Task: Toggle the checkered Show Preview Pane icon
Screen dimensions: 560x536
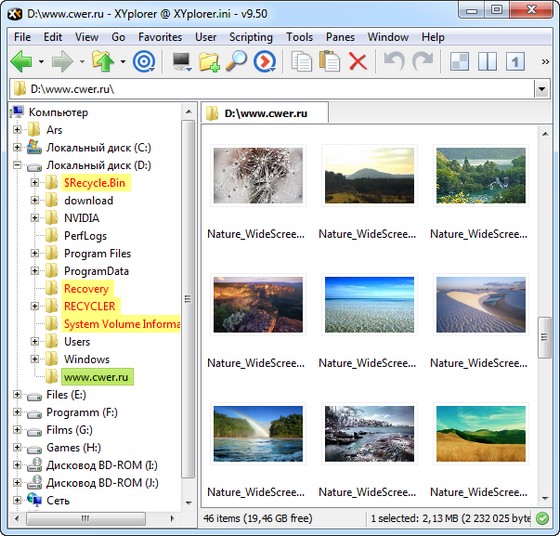Action: point(459,62)
